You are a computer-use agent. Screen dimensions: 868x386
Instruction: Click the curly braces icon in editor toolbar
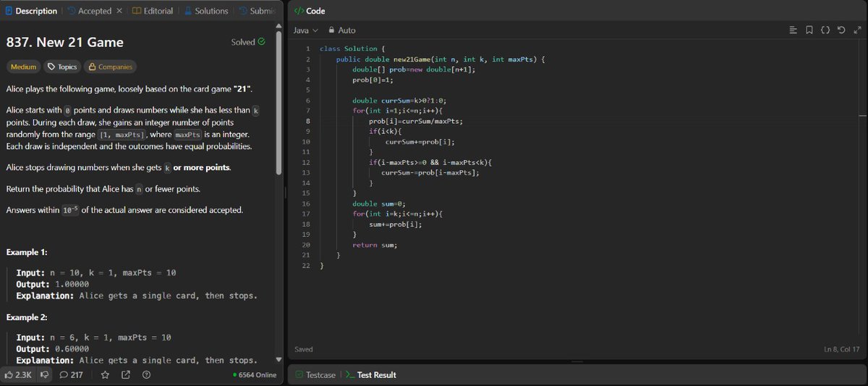pyautogui.click(x=825, y=30)
